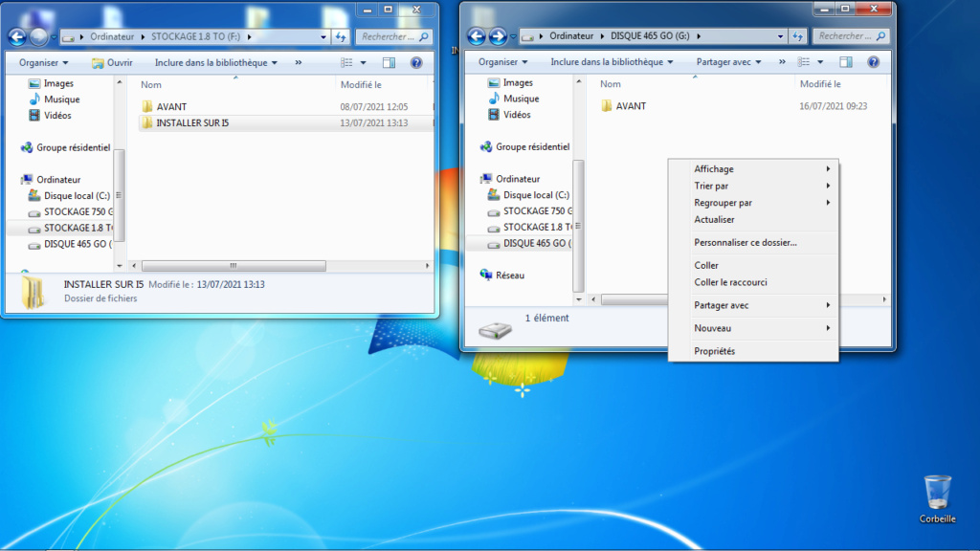The width and height of the screenshot is (980, 551).
Task: Go back in the DISQUE 465 GO window
Action: point(477,36)
